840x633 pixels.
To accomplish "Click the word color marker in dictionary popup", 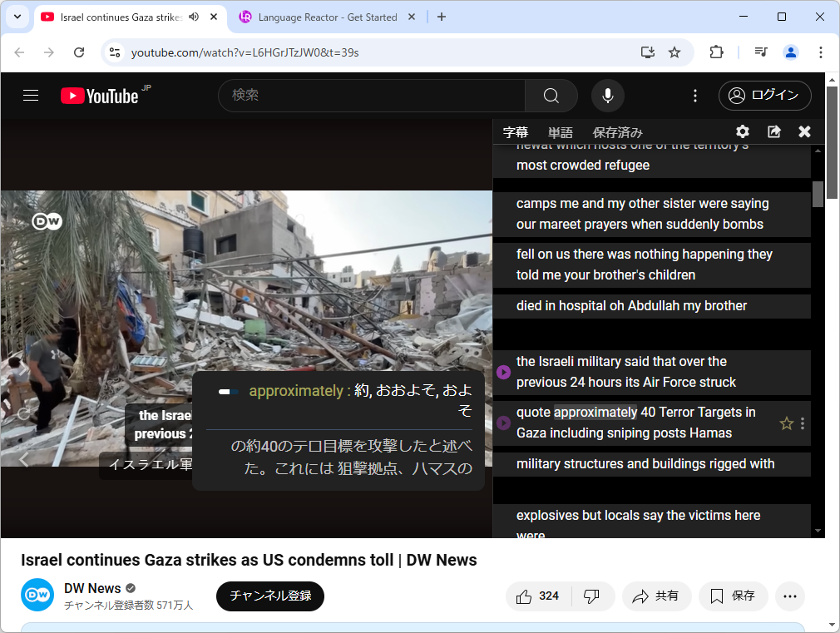I will pos(229,392).
